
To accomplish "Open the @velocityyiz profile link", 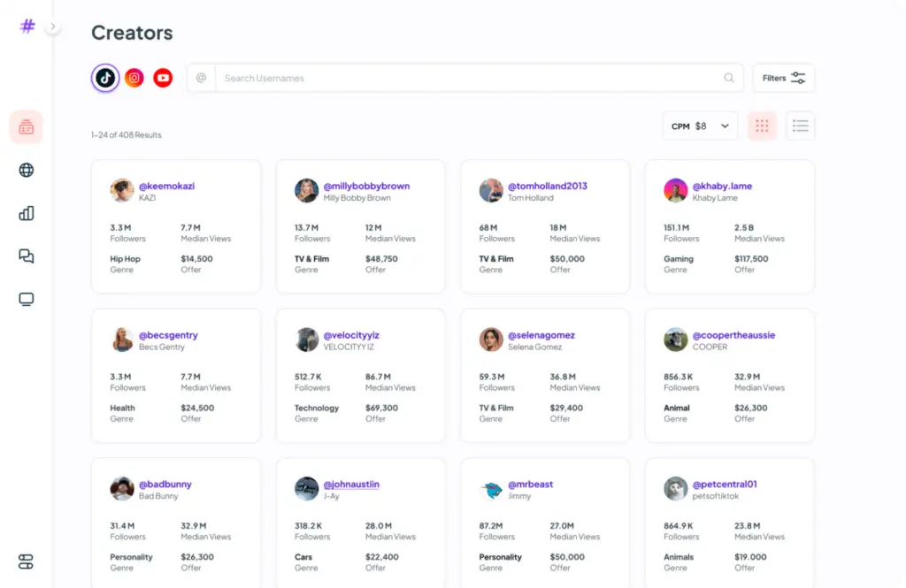I will click(x=351, y=335).
